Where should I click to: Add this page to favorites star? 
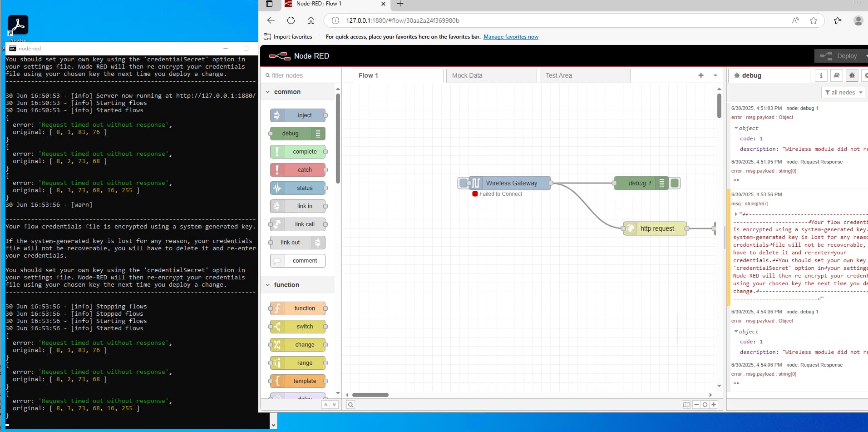[814, 20]
